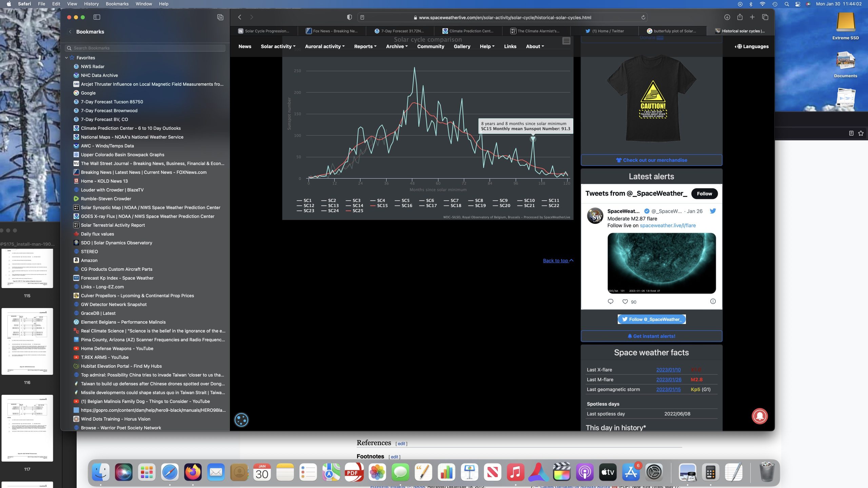Open the chart hamburger menu icon

tap(566, 41)
